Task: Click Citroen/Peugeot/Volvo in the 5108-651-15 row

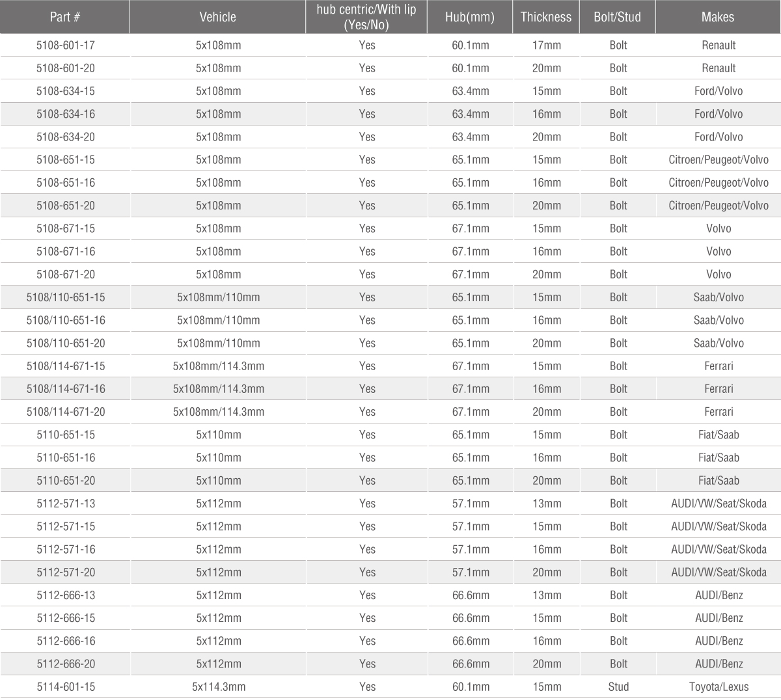Action: tap(719, 159)
